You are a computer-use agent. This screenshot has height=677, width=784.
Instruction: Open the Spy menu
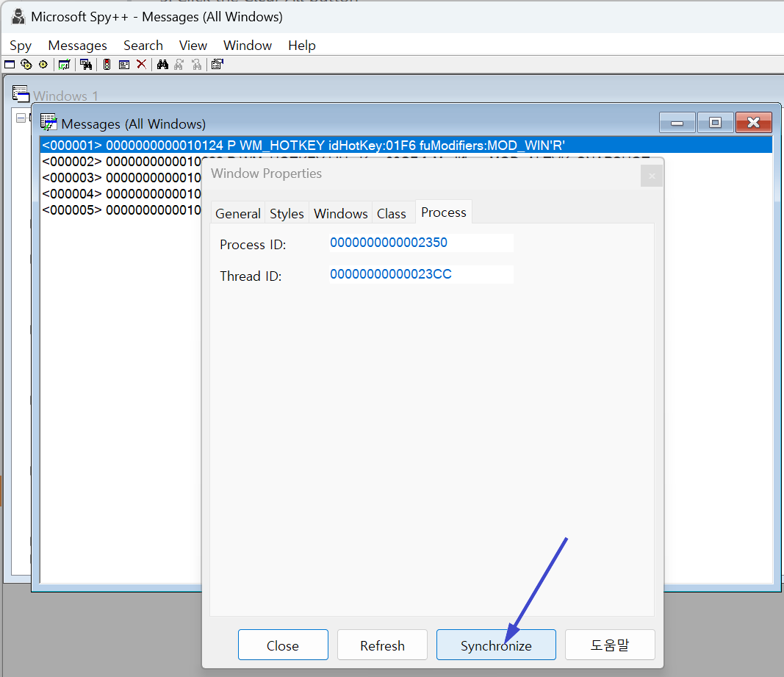21,46
